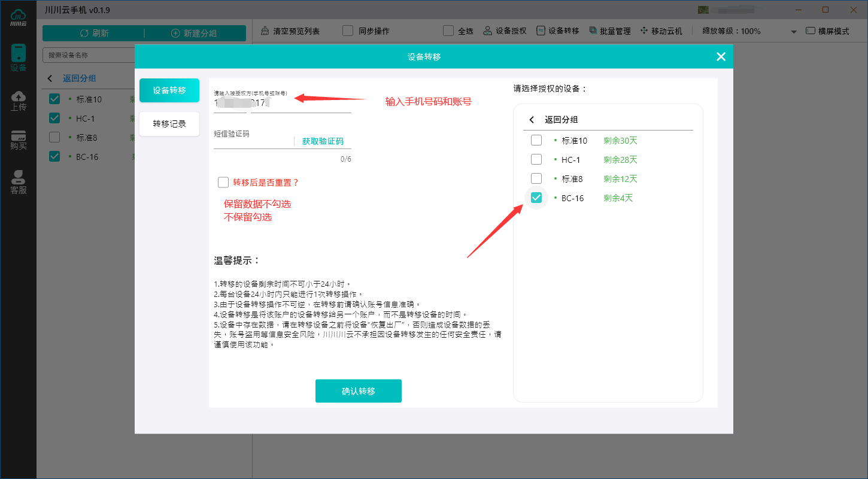Open the 设备 sidebar panel
Image resolution: width=868 pixels, height=479 pixels.
coord(18,57)
